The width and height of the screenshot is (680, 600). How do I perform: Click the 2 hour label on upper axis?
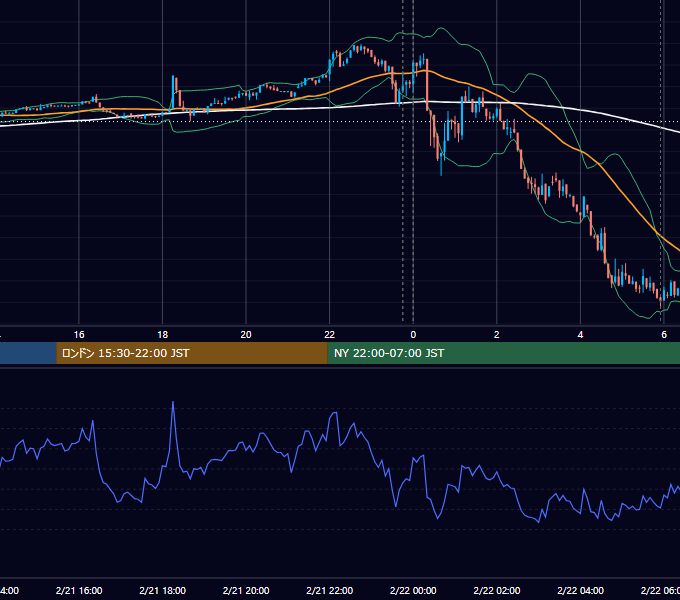[x=497, y=335]
